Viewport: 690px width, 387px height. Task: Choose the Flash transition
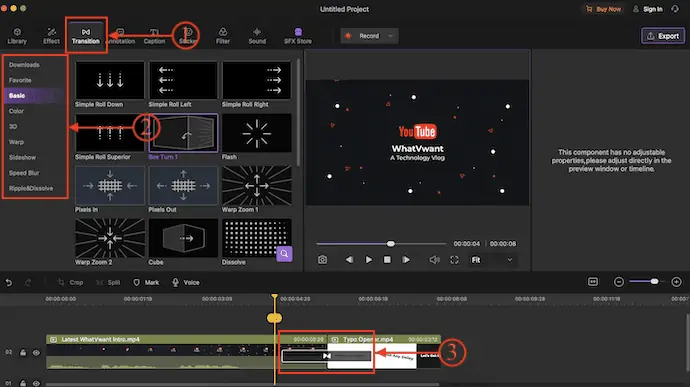point(257,133)
